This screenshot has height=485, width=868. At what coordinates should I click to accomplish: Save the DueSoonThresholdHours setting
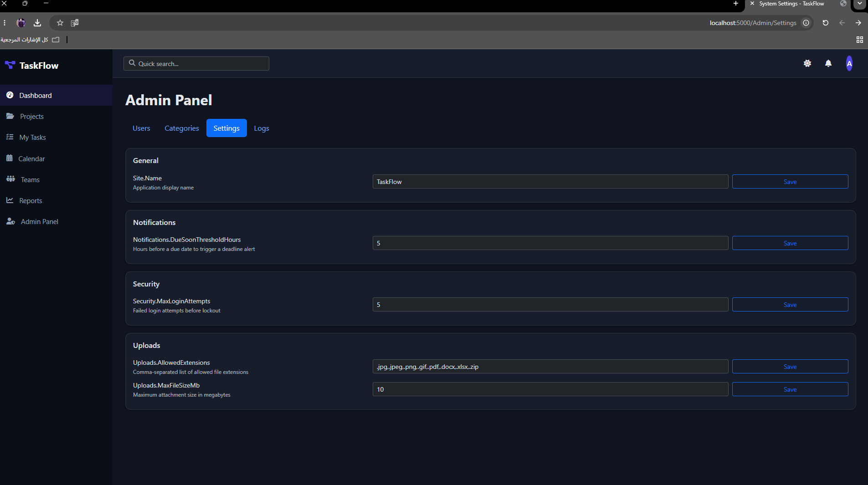[x=790, y=243]
